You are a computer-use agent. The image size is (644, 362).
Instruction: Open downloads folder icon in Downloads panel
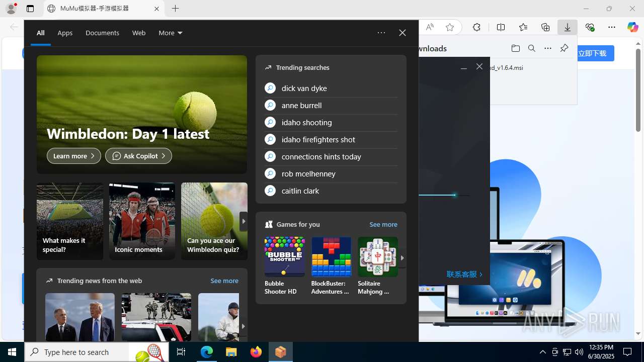click(516, 48)
